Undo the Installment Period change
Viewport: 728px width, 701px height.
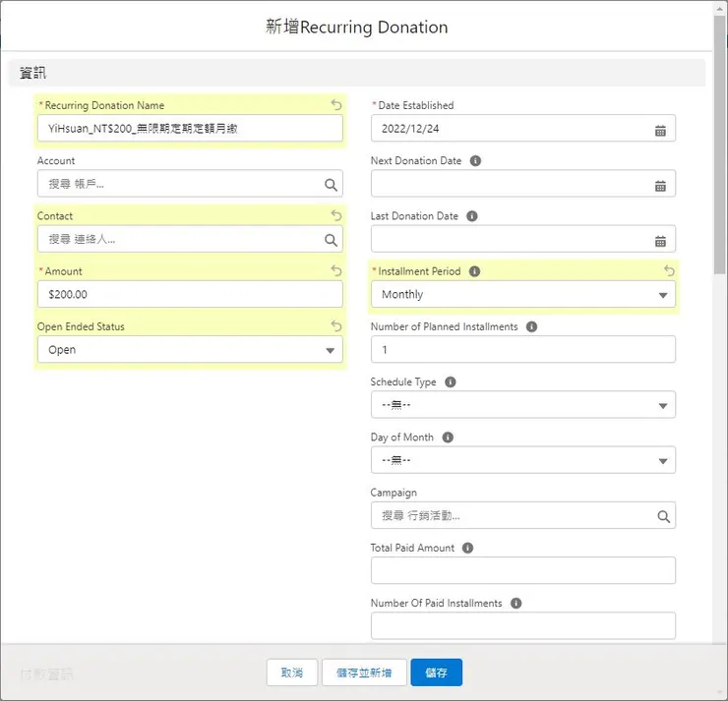coord(669,270)
